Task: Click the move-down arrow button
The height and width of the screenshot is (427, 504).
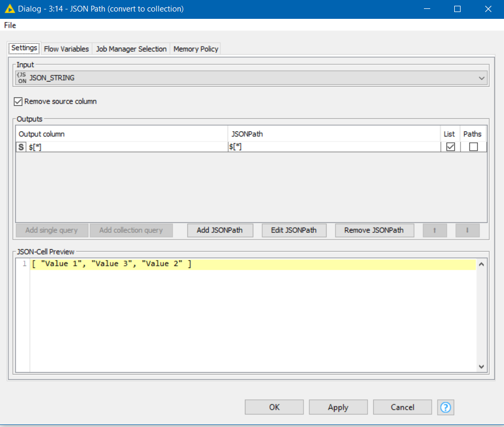Action: click(467, 230)
